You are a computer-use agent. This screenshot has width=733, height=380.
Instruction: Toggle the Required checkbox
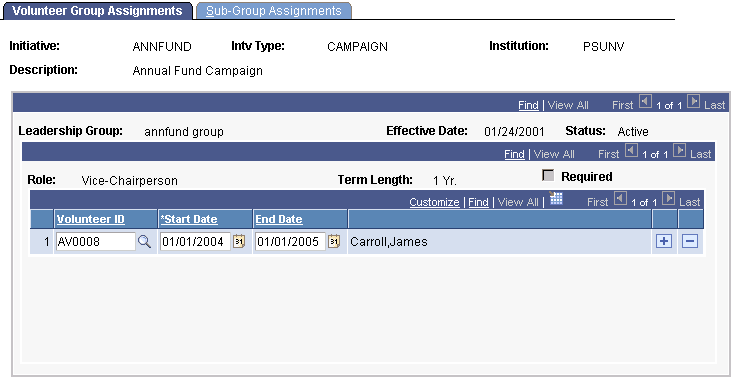point(548,175)
